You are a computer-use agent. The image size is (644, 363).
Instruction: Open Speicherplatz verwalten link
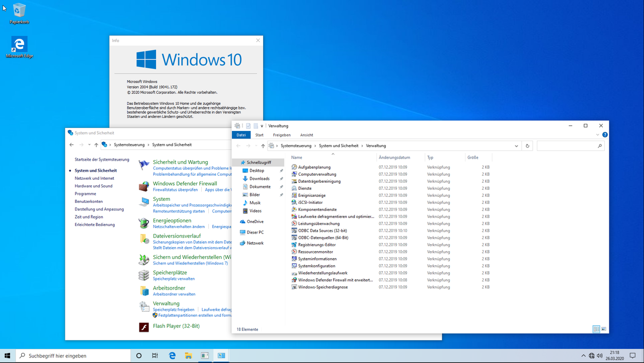(x=174, y=278)
